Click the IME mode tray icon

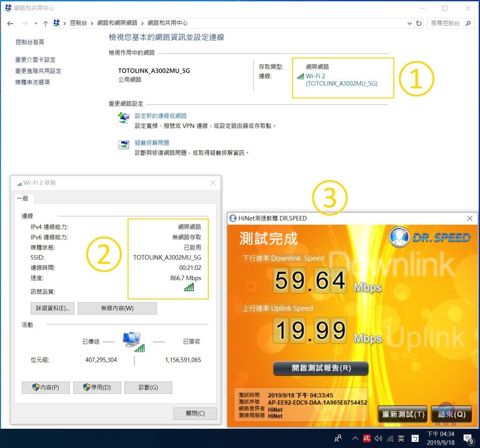pos(415,439)
